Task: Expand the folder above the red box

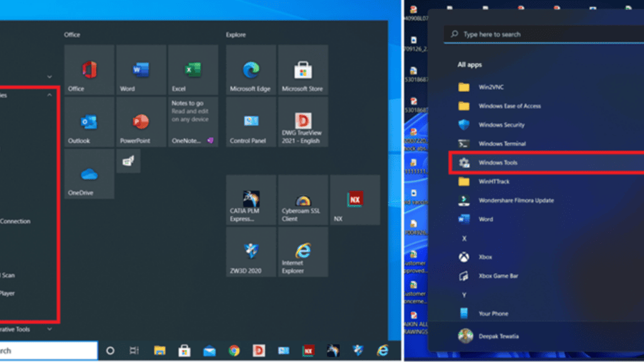Action: 50,77
